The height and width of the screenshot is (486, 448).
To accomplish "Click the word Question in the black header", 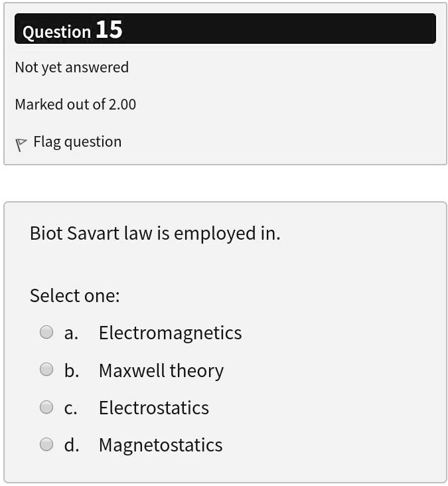I will click(x=56, y=32).
